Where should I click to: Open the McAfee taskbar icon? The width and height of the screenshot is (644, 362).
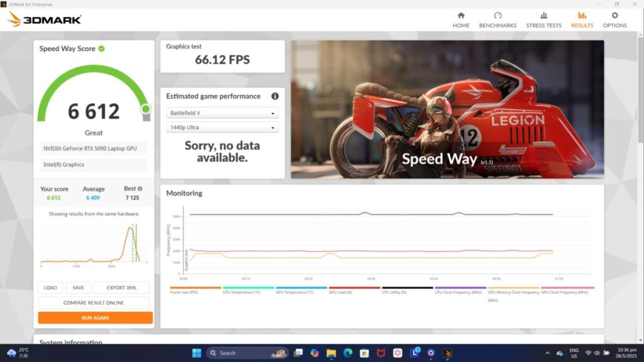coord(381,353)
